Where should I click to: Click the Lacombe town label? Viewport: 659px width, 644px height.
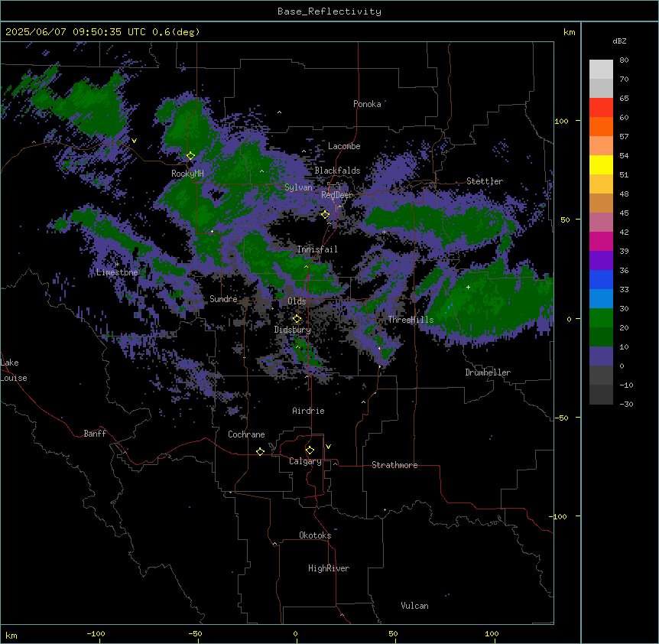point(344,146)
